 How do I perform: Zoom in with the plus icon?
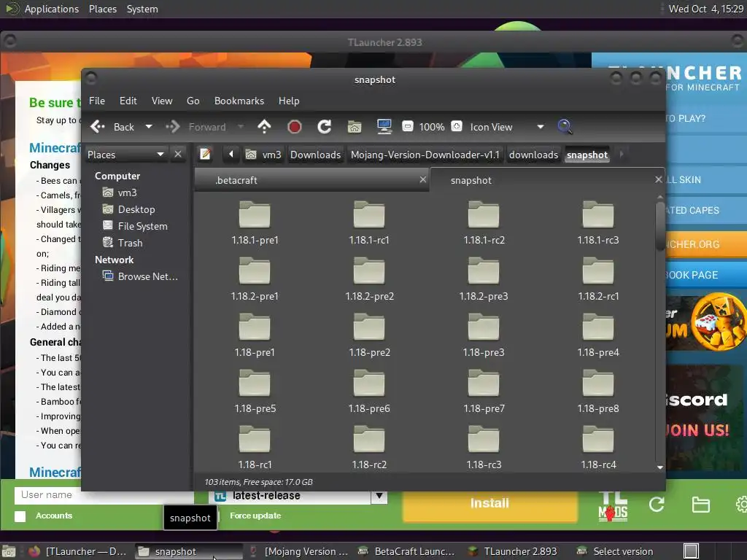coord(457,127)
